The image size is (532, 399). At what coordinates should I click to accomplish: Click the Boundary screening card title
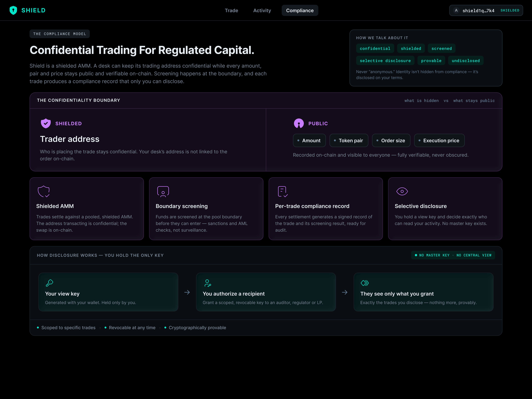coord(182,206)
